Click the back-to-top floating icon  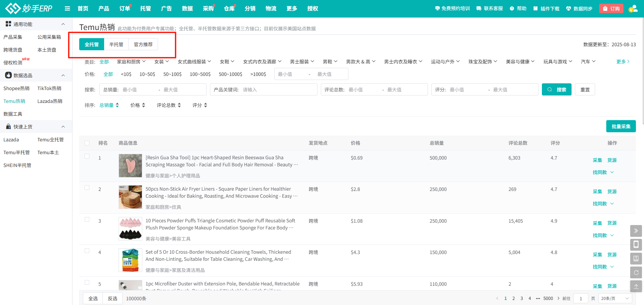click(636, 286)
